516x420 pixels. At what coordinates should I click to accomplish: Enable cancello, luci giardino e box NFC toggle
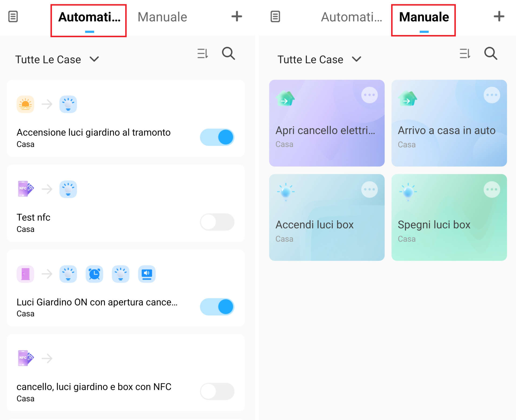coord(217,391)
